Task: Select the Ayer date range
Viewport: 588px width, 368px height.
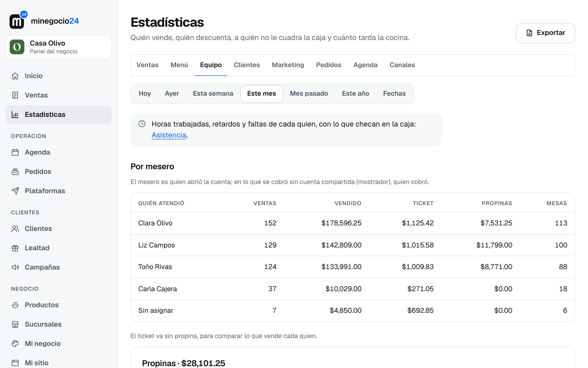Action: [172, 94]
